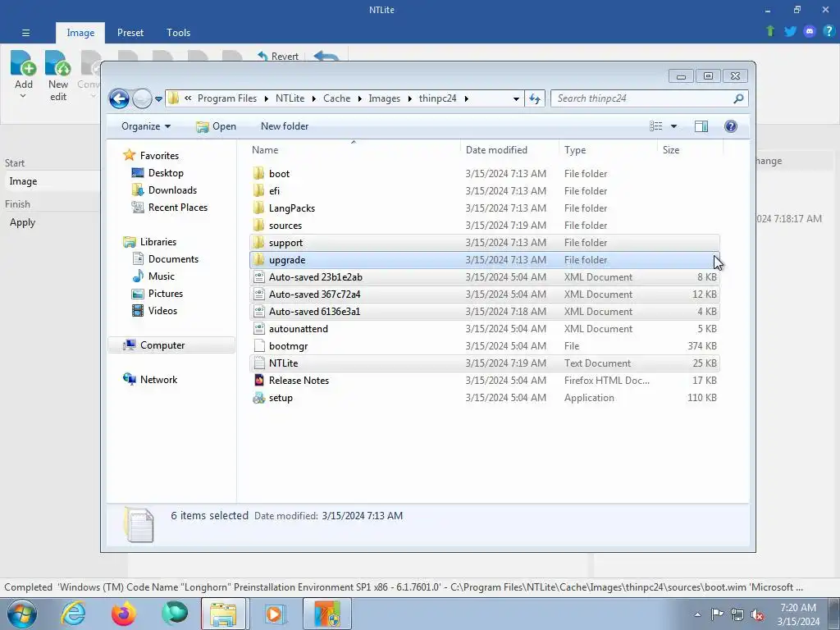
Task: Click the arrow after Program Files in the path
Action: (x=266, y=98)
